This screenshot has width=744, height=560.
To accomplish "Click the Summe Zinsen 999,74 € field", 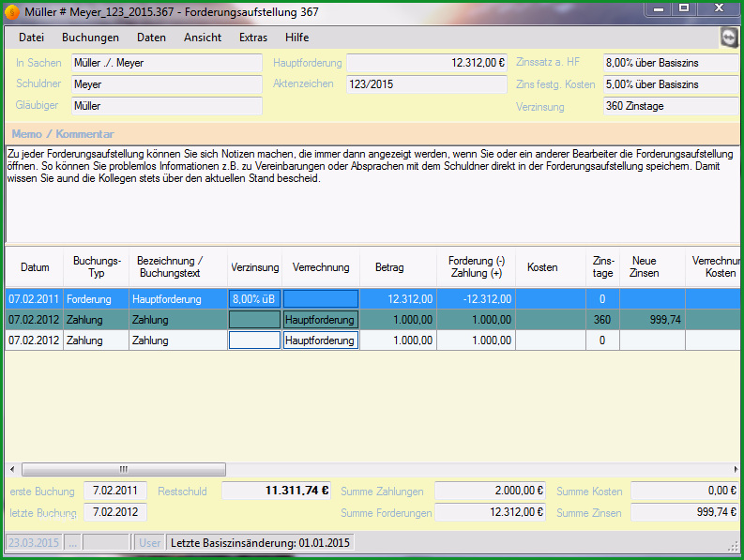I will [685, 512].
